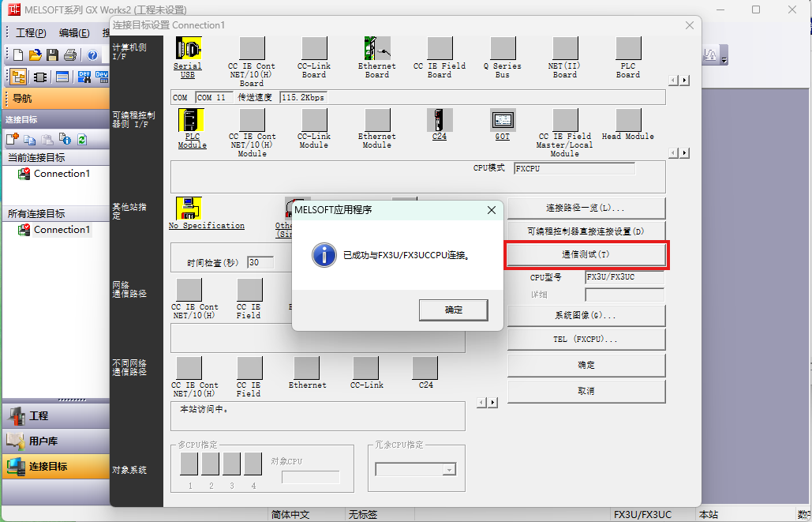The height and width of the screenshot is (522, 812).
Task: Switch to 用户库 user library tab
Action: (56, 441)
